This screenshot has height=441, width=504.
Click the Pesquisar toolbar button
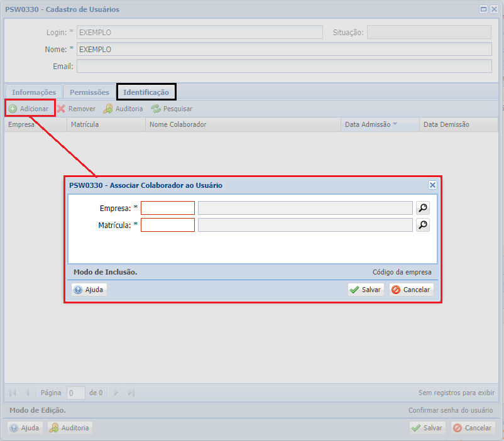coord(172,109)
